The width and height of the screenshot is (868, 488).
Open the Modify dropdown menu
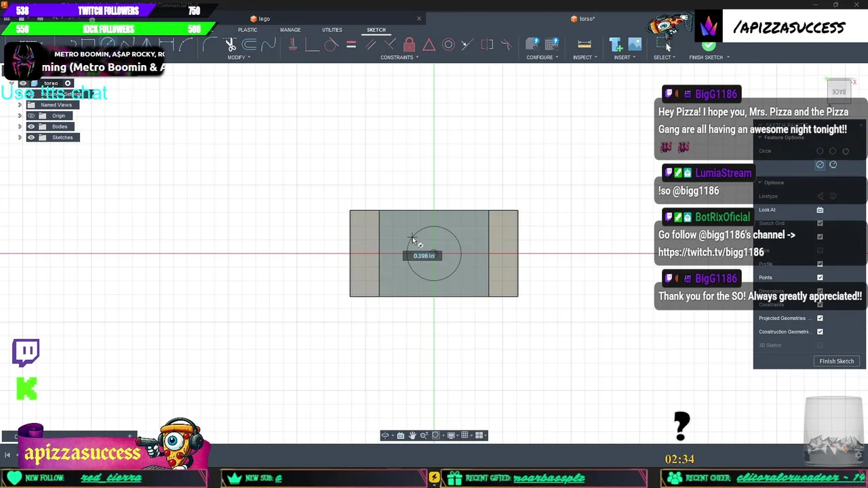pyautogui.click(x=239, y=58)
